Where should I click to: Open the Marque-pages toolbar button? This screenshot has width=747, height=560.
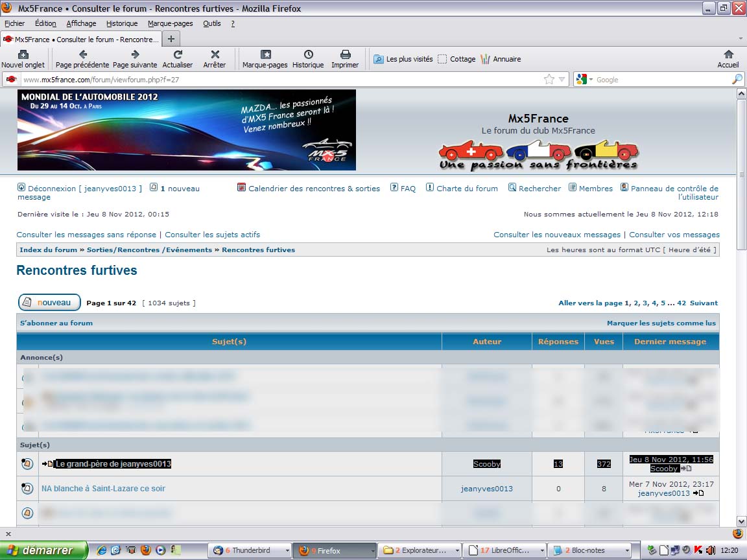point(265,59)
